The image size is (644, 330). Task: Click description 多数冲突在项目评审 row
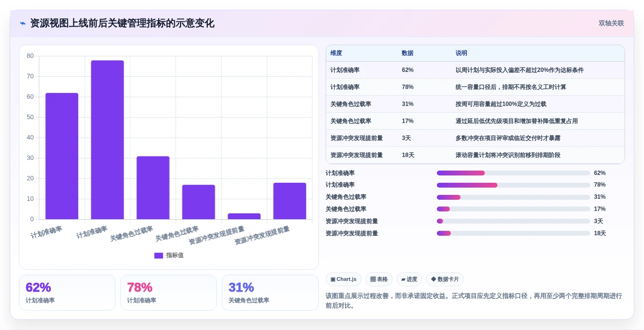(508, 138)
